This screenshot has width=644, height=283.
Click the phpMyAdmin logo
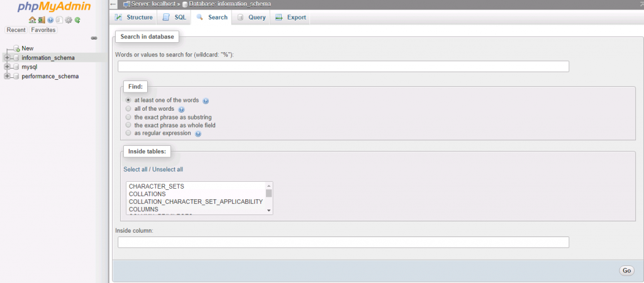pyautogui.click(x=54, y=8)
